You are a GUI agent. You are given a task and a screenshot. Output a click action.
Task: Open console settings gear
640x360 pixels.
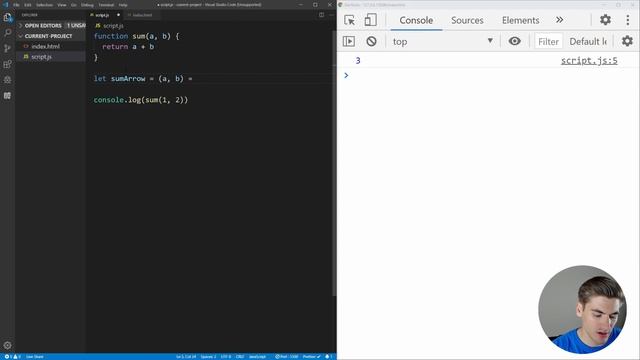tap(627, 41)
